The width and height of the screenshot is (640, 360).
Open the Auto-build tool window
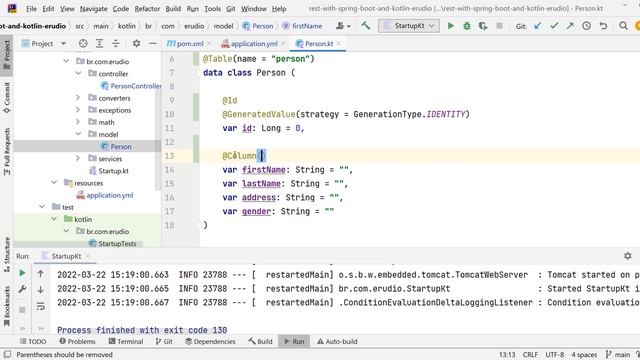pos(337,341)
